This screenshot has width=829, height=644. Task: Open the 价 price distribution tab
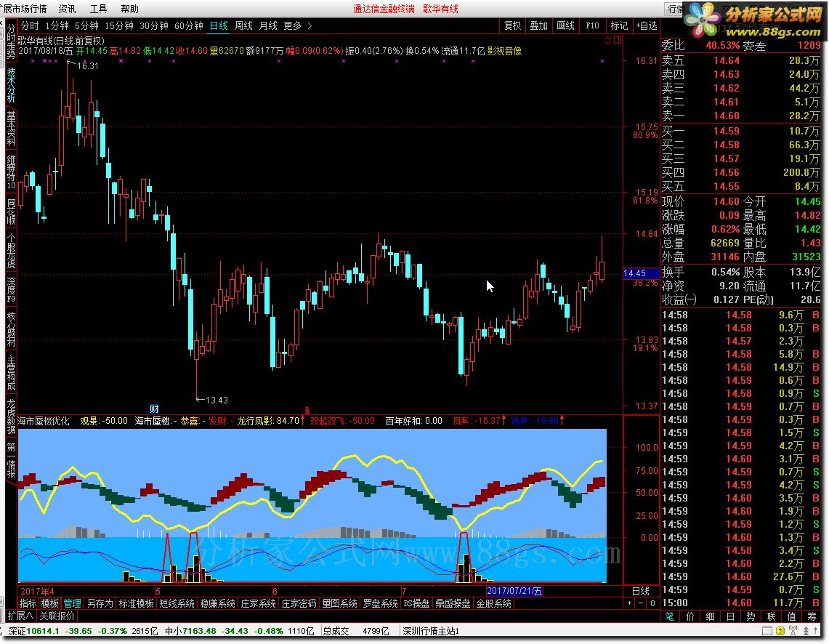[690, 616]
